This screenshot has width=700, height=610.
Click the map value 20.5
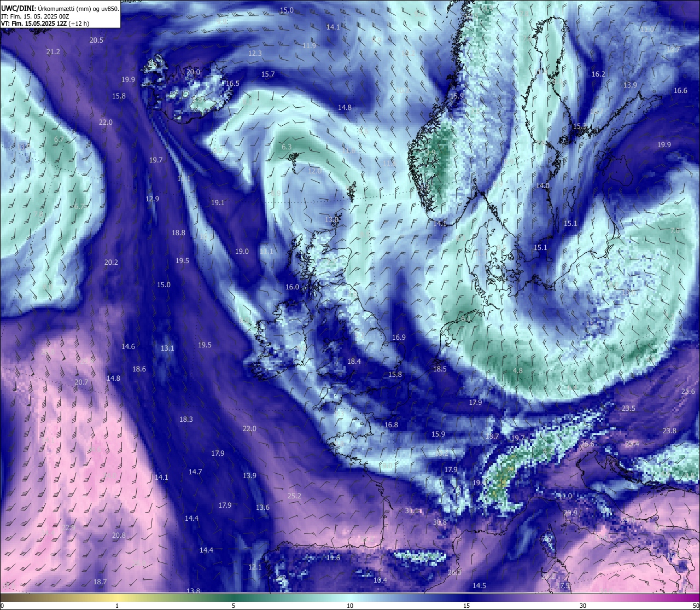click(97, 40)
